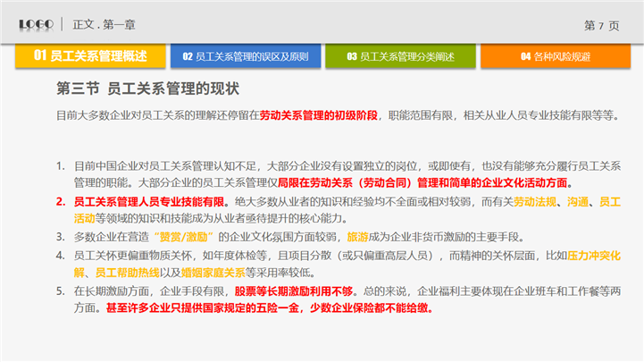Select the heading 第三节 员工关系管理的现状

click(x=146, y=90)
